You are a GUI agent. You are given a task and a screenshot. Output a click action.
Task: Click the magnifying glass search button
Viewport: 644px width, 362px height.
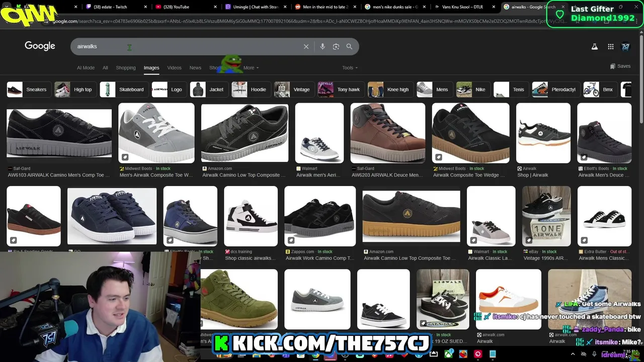point(349,46)
